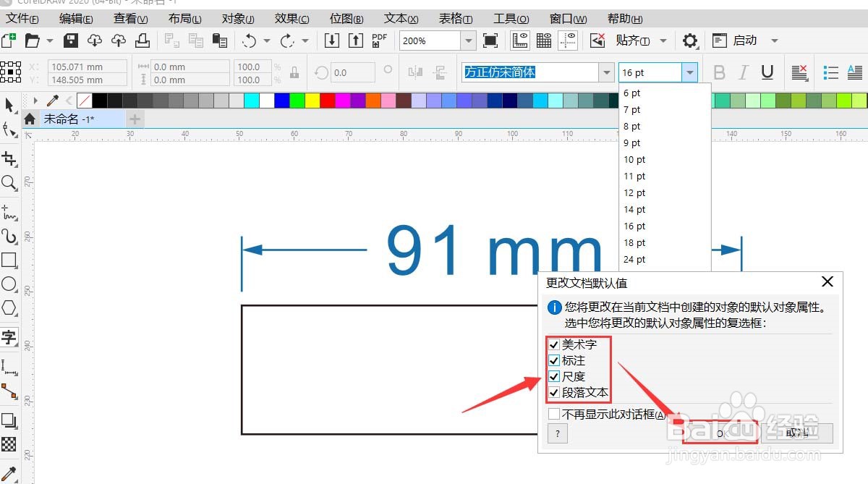Add a new document tab with plus
The image size is (868, 484).
tap(135, 119)
